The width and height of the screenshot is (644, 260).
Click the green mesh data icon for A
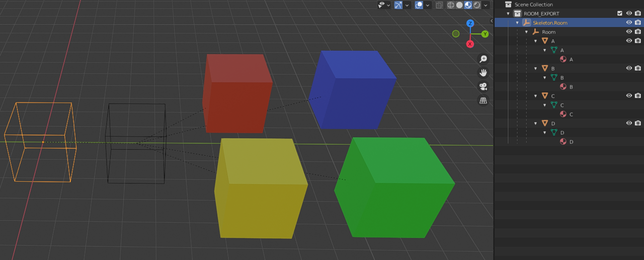click(554, 50)
